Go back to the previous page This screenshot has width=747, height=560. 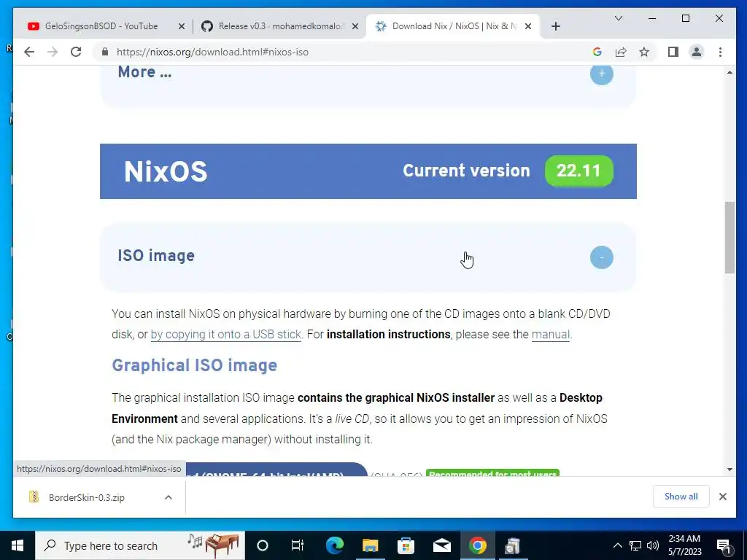click(29, 52)
